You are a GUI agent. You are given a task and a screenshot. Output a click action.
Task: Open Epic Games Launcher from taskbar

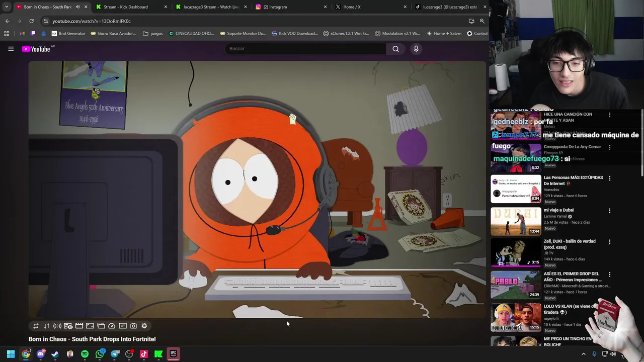(x=173, y=354)
